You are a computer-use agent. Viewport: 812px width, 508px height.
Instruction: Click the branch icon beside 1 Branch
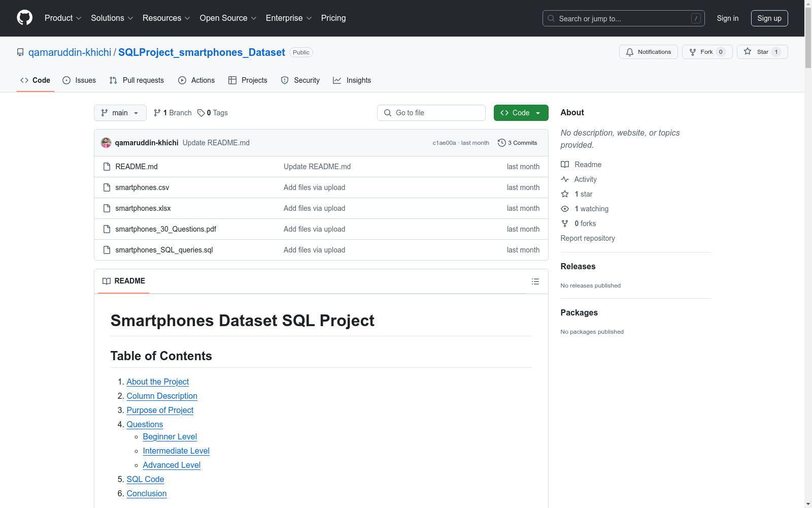[157, 113]
